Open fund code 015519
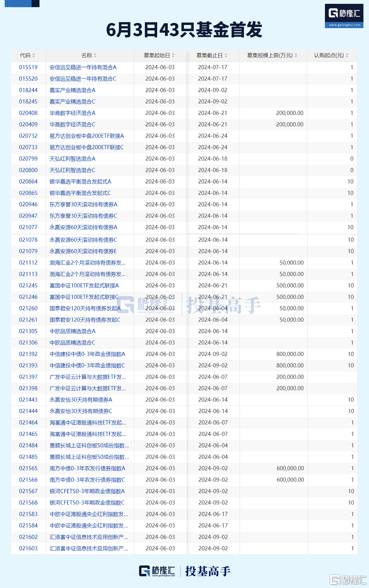369x588 pixels. [28, 67]
